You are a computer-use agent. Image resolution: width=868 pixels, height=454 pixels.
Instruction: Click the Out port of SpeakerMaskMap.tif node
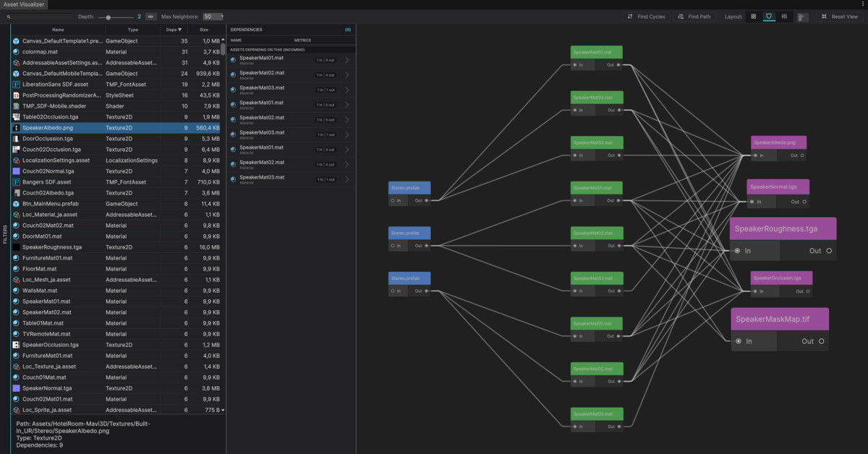[822, 341]
